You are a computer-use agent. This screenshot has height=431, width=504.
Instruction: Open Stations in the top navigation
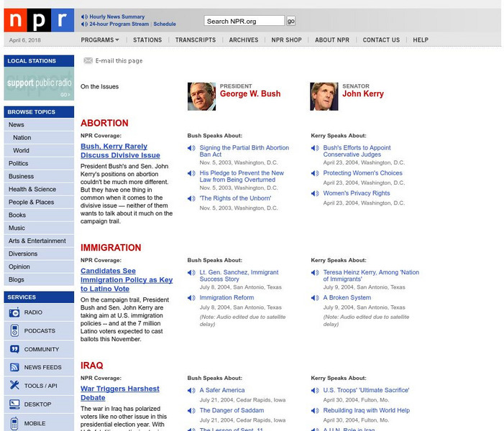147,40
